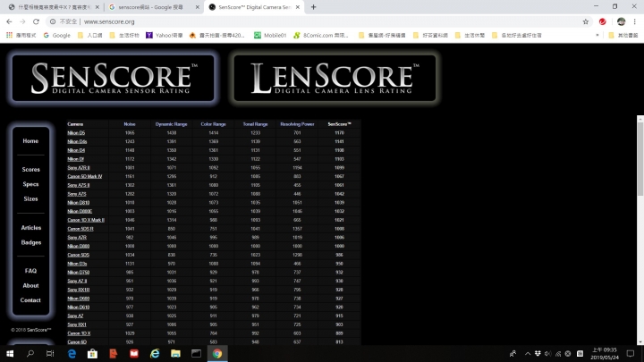This screenshot has width=644, height=362.
Task: Close the senscore Google search tab
Action: point(197,7)
